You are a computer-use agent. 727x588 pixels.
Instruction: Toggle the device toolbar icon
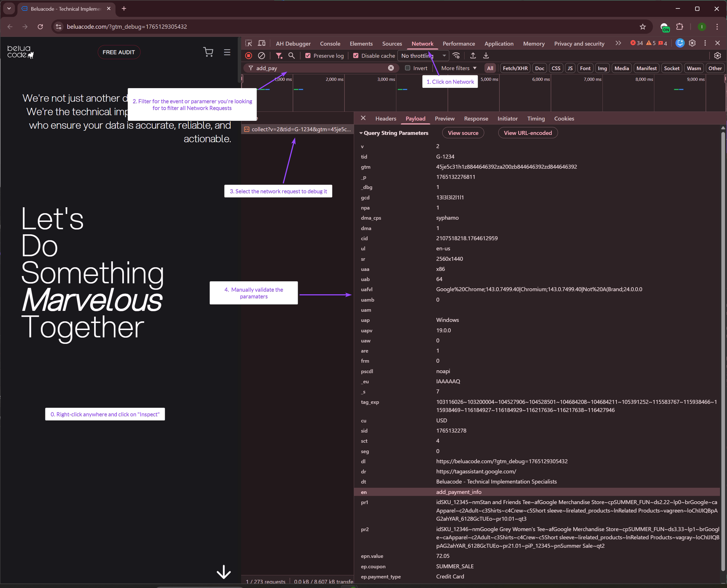261,43
